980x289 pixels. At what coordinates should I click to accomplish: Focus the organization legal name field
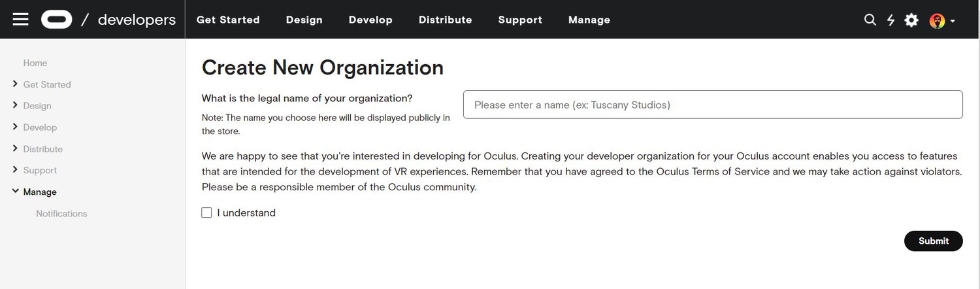(713, 105)
